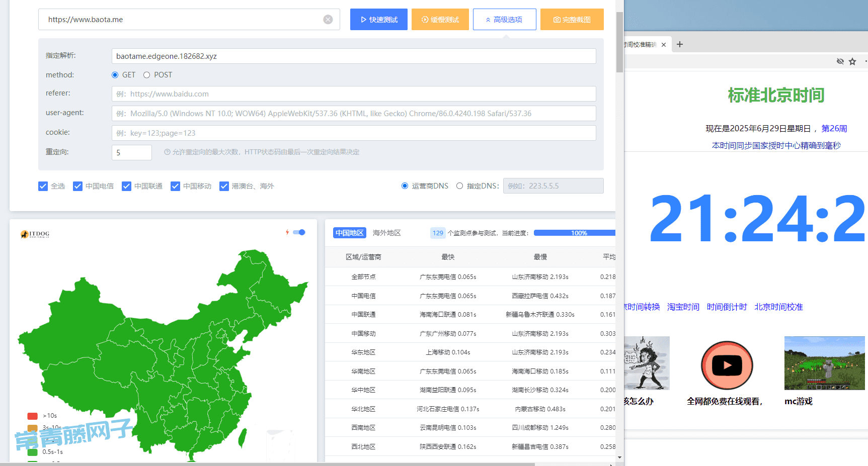Click the green 0.5s-1s legend swatch
The height and width of the screenshot is (466, 868).
coord(33,452)
